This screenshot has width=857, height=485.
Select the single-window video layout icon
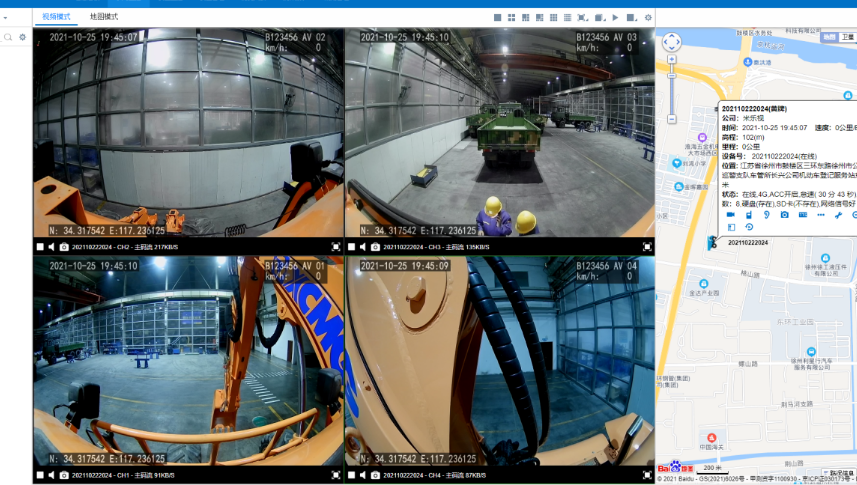(x=498, y=17)
